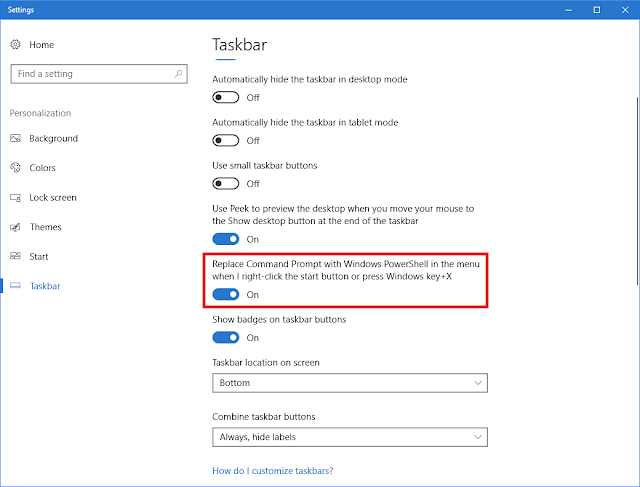The width and height of the screenshot is (640, 487).
Task: Click the Lock screen monitor icon
Action: [16, 198]
